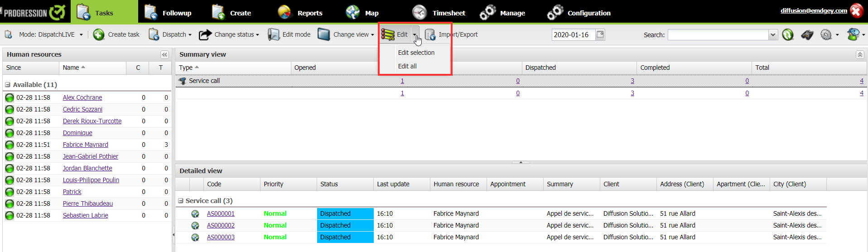Click Dispatched status cell of AS000003
Viewport: 868px width, 252px height.
pos(345,237)
